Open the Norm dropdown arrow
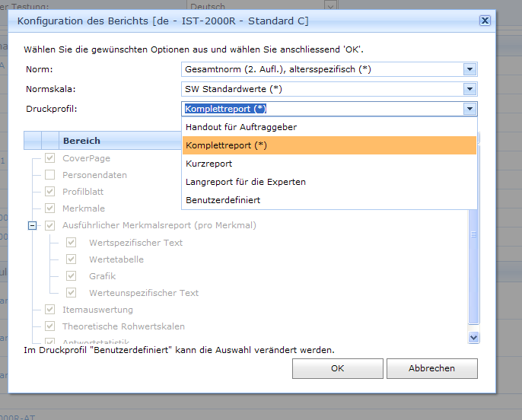Image resolution: width=522 pixels, height=420 pixels. (469, 69)
